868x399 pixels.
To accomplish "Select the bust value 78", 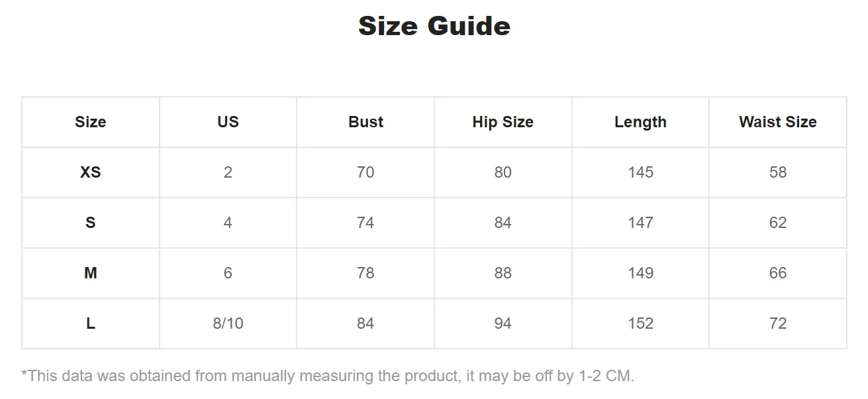I will (365, 273).
